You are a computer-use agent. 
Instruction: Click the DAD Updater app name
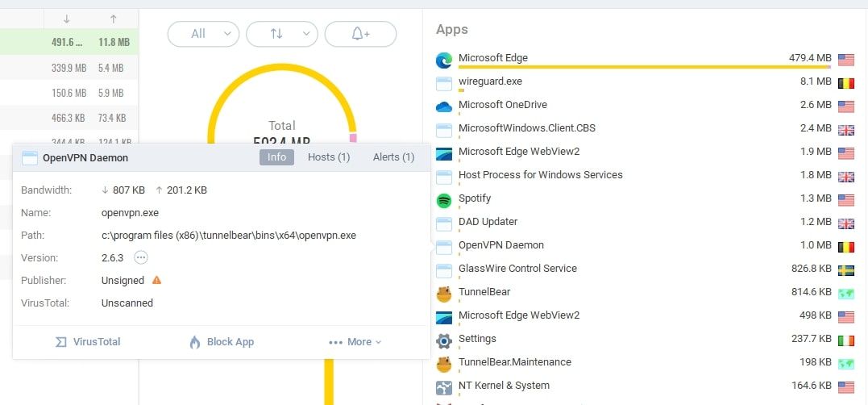pos(488,221)
